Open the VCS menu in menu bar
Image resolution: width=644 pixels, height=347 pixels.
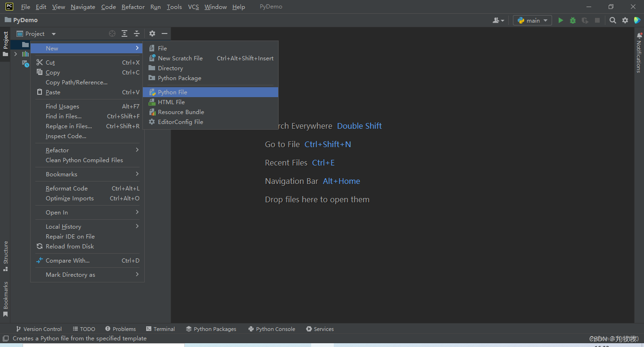pyautogui.click(x=193, y=7)
